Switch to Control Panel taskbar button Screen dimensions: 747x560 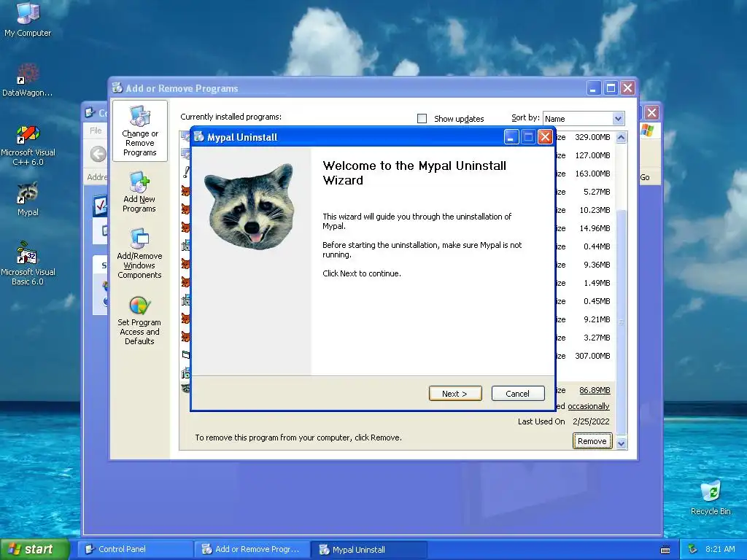click(134, 549)
